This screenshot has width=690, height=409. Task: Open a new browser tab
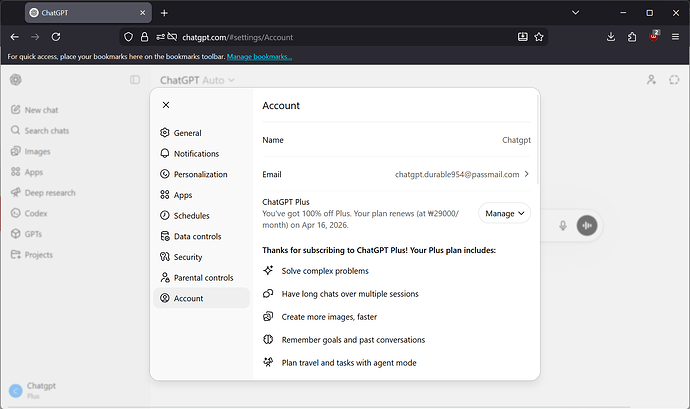(164, 13)
